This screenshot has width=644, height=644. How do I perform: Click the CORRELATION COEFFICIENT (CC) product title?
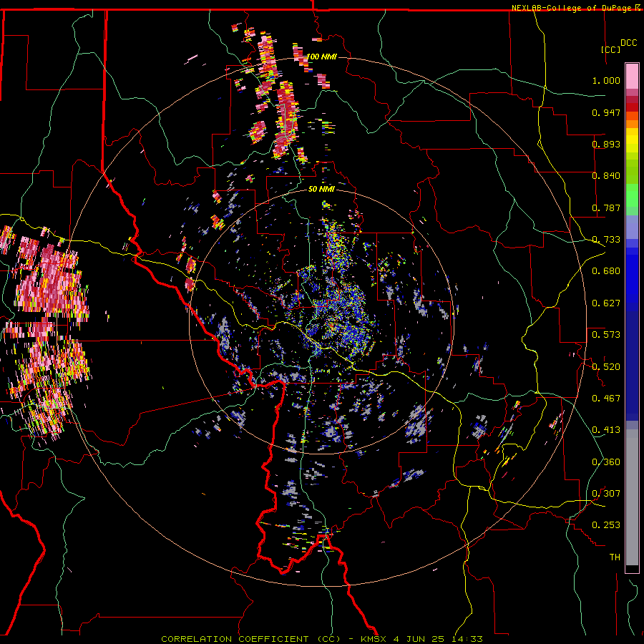pyautogui.click(x=251, y=639)
